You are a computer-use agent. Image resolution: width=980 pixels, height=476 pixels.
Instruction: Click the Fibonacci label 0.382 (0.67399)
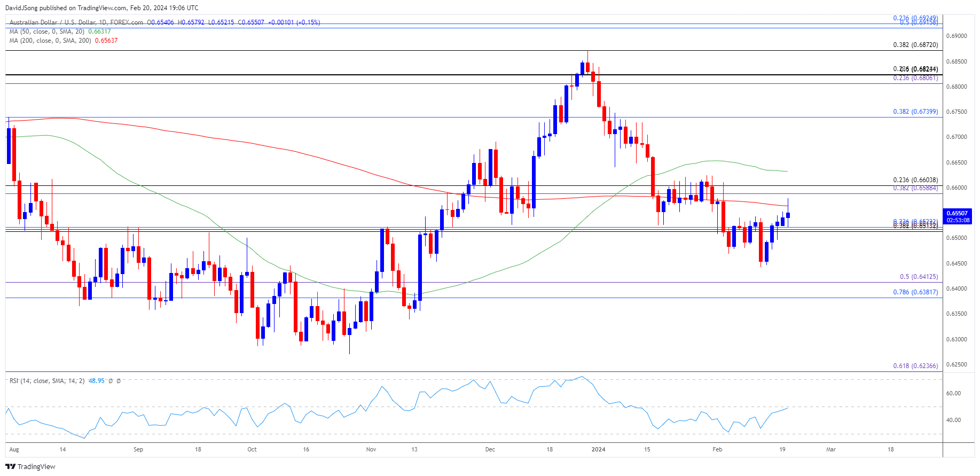pos(915,112)
